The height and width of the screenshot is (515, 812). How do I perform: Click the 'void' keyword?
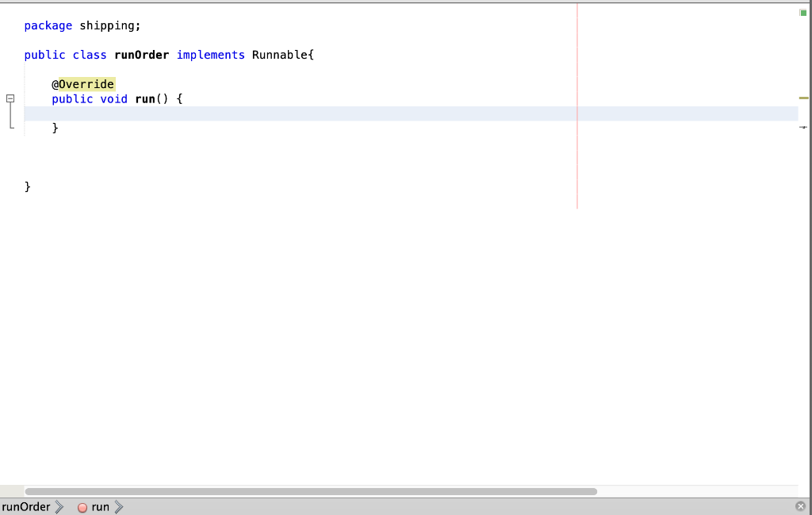click(x=114, y=99)
